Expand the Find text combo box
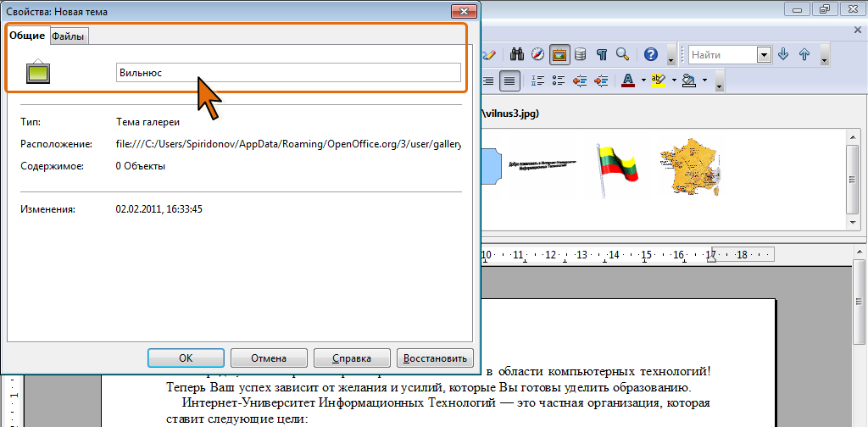This screenshot has width=868, height=427. pos(764,55)
